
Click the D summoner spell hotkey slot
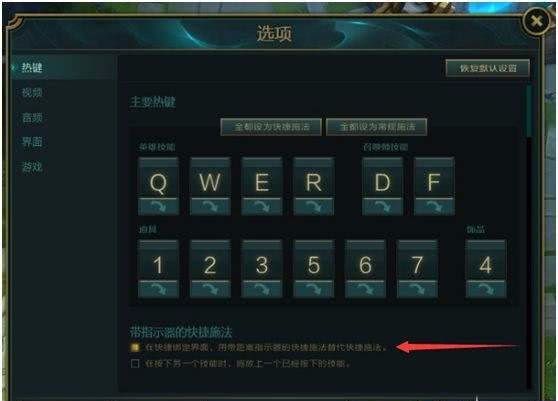click(x=383, y=178)
